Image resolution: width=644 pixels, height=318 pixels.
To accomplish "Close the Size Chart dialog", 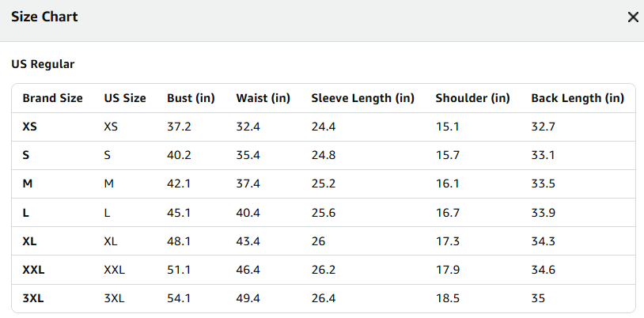I will tap(633, 17).
